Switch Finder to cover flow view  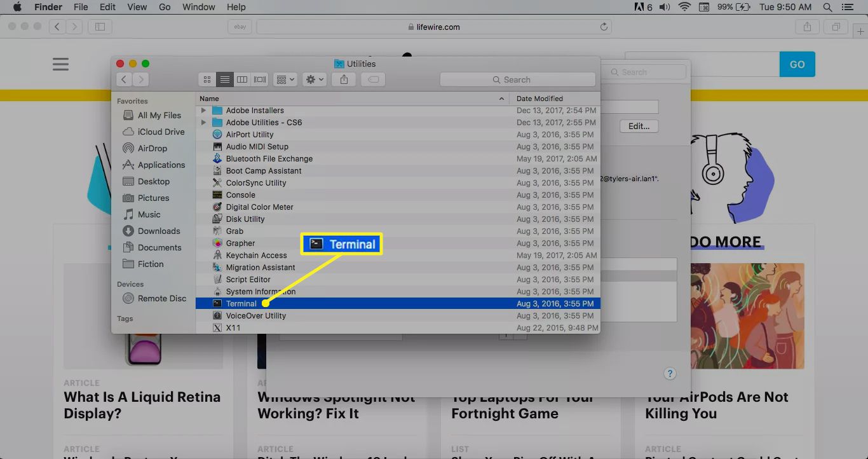point(260,79)
